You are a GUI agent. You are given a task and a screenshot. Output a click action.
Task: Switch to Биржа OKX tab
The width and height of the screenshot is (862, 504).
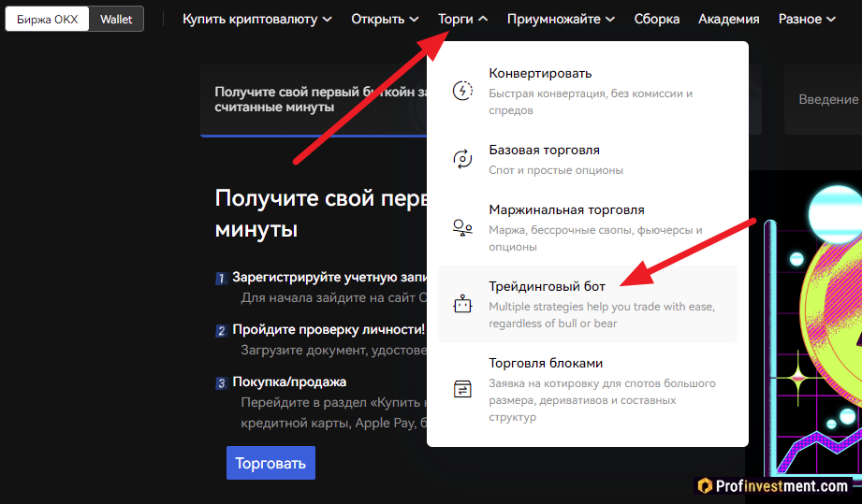(x=48, y=20)
